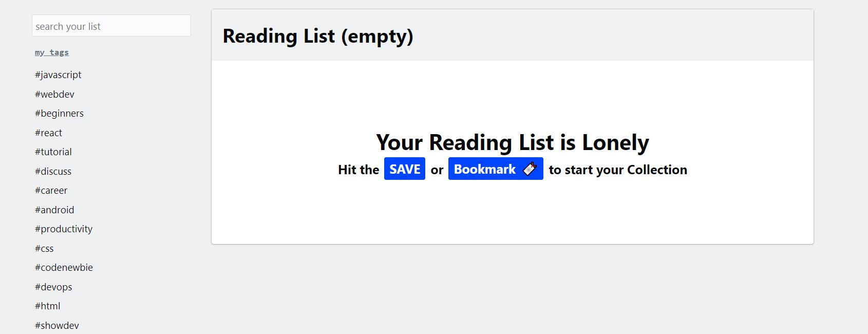868x334 pixels.
Task: Filter reading list by #javascript tag
Action: point(58,75)
